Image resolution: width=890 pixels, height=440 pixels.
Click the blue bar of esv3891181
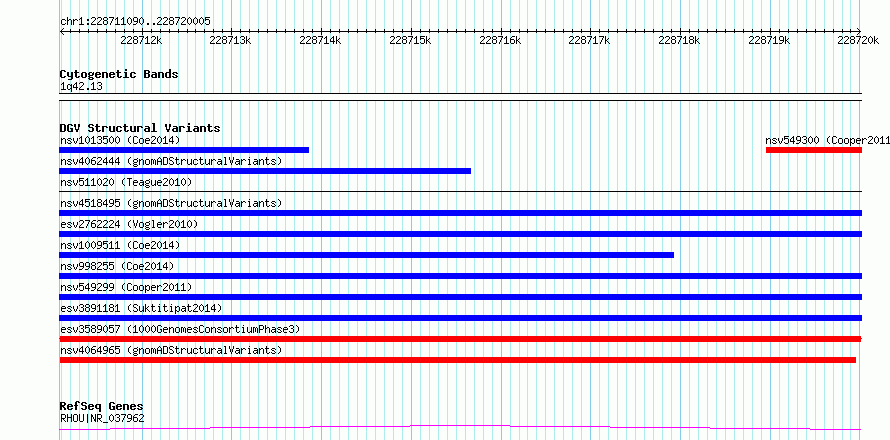(x=461, y=318)
